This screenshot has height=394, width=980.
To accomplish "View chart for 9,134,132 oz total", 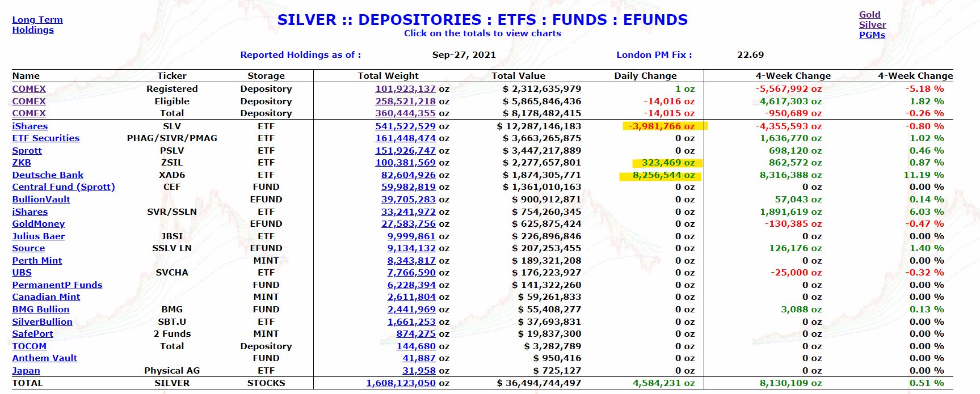I will [x=411, y=248].
